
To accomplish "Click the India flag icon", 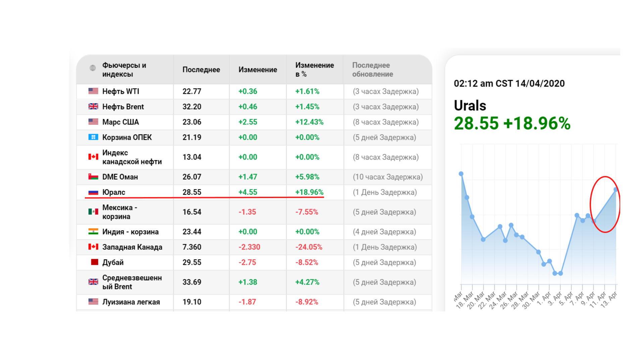I will 93,232.
